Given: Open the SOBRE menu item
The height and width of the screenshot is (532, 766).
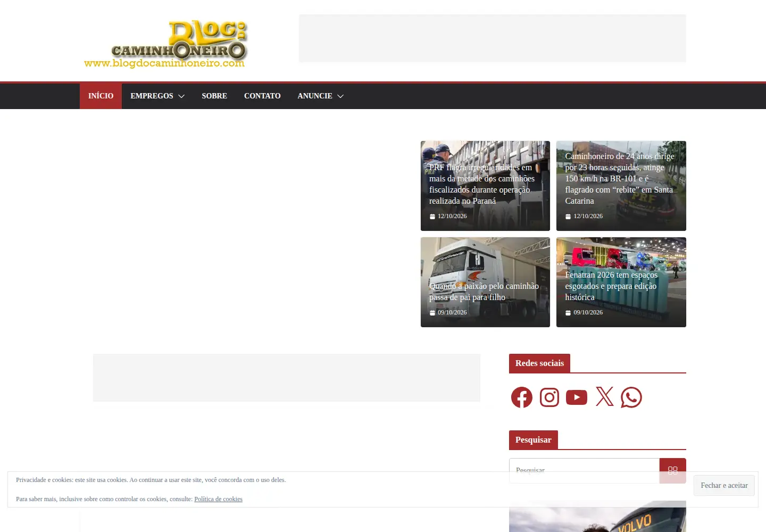Looking at the screenshot, I should point(214,96).
